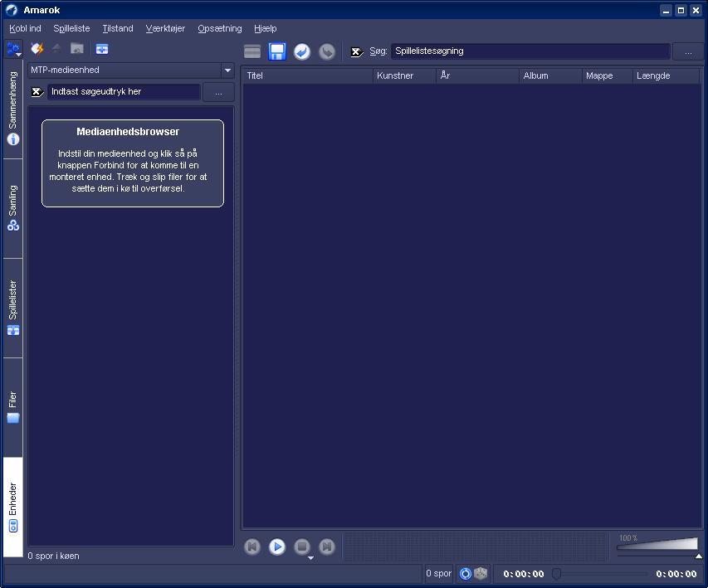
Task: Sort the playlist by the Længde column
Action: [x=666, y=75]
